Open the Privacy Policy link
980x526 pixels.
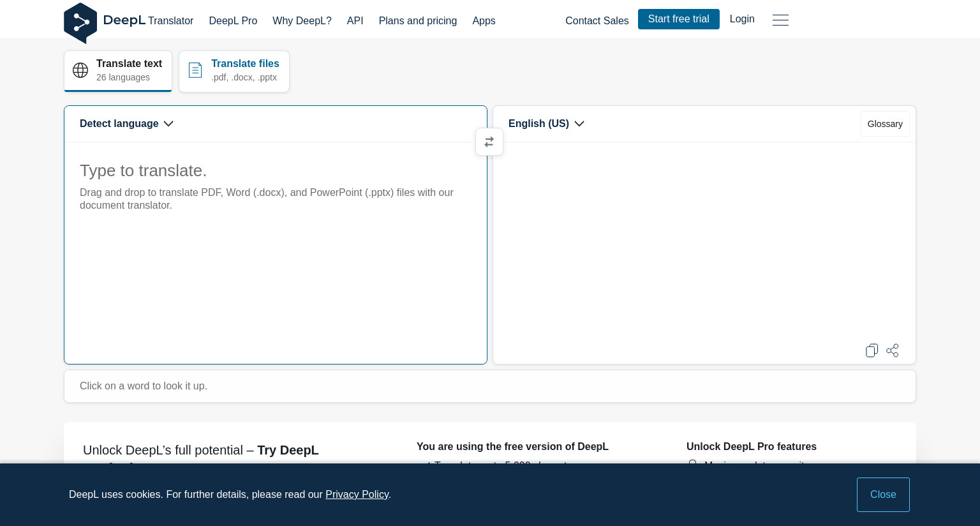[x=357, y=495]
